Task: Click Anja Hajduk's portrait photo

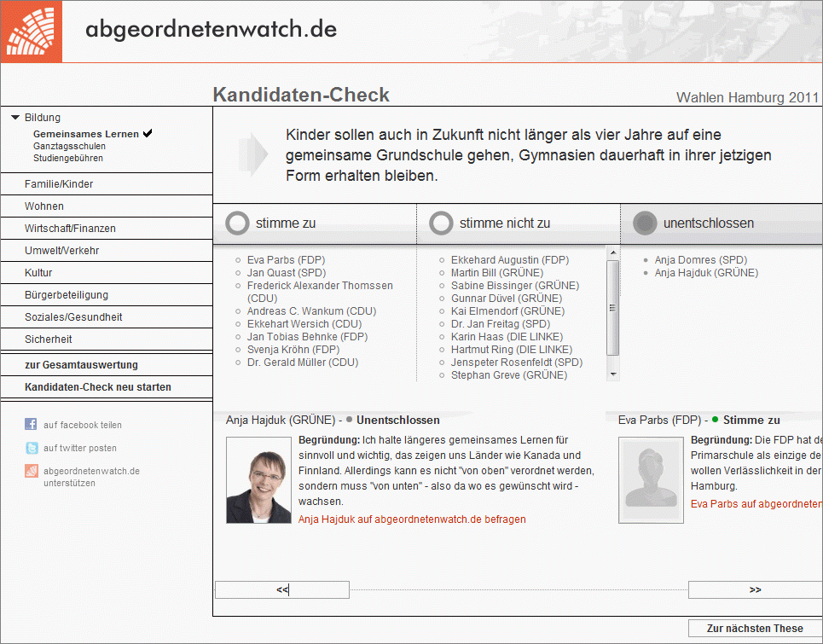Action: click(x=258, y=480)
